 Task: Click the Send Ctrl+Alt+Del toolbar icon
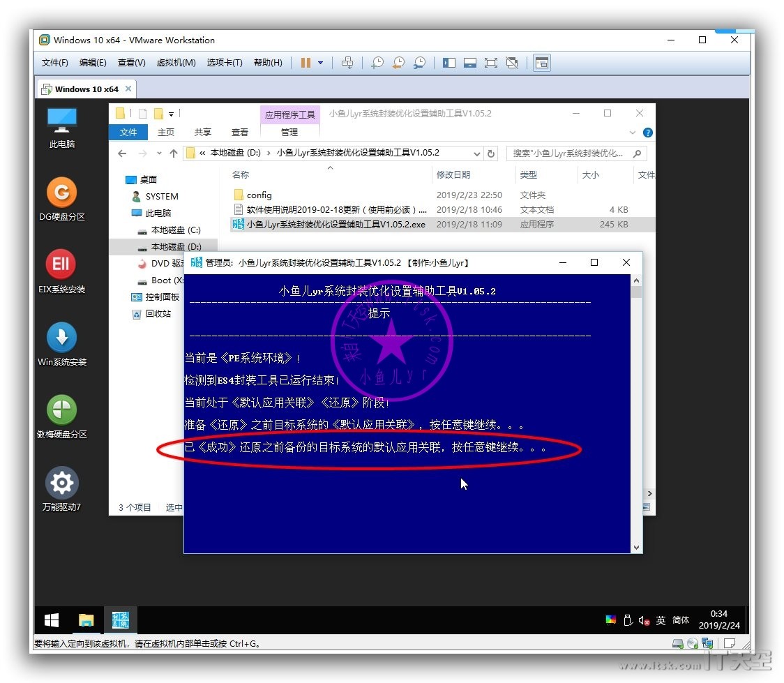coord(347,63)
